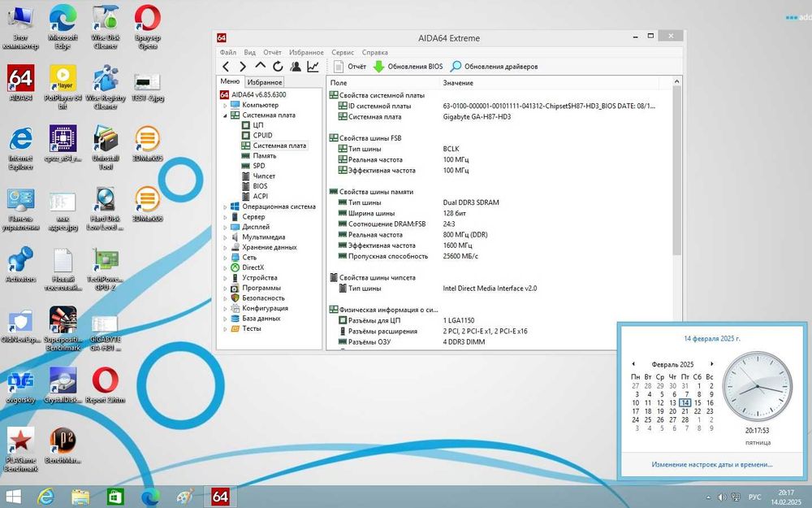Select the AIDA64 v6.85.6300 root node
812x508 pixels.
point(258,95)
